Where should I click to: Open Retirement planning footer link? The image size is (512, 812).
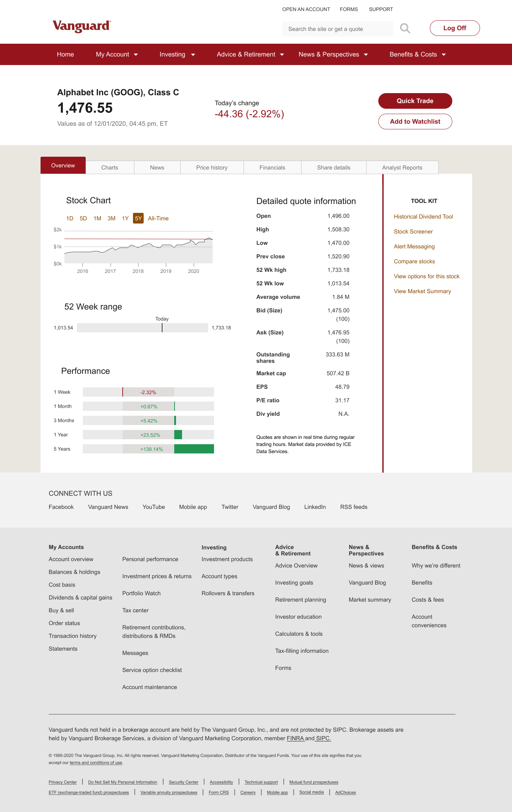[x=300, y=599]
